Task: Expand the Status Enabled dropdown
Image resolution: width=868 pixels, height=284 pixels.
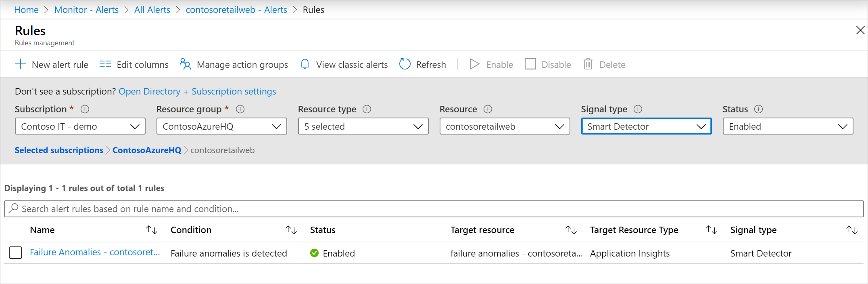Action: coord(788,126)
